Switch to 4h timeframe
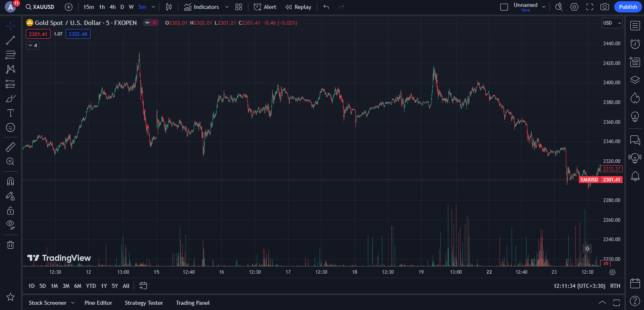 pos(113,7)
